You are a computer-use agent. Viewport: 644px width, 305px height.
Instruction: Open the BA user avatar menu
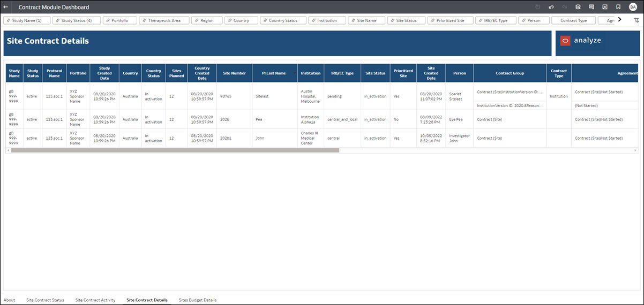tap(633, 7)
